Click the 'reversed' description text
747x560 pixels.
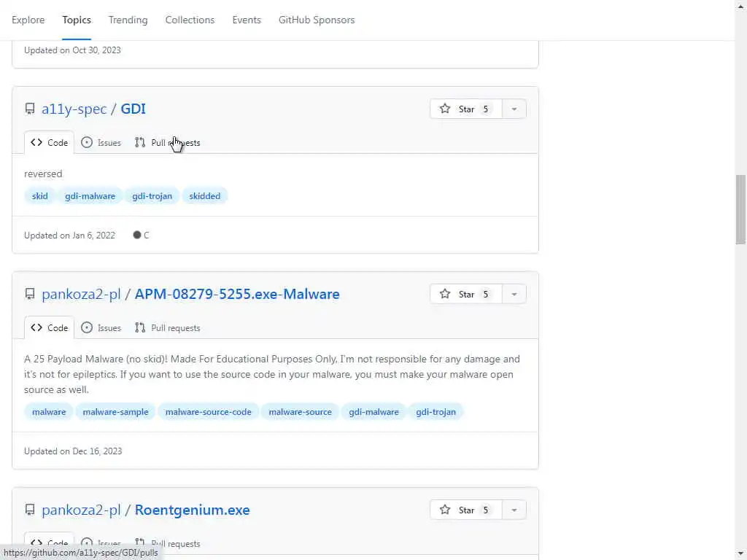tap(43, 174)
